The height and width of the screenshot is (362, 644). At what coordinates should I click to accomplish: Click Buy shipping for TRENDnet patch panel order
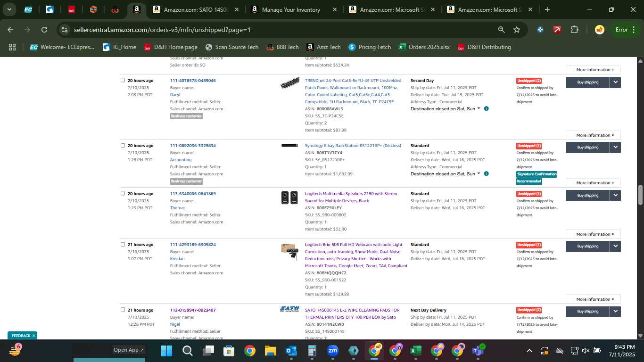tap(588, 82)
